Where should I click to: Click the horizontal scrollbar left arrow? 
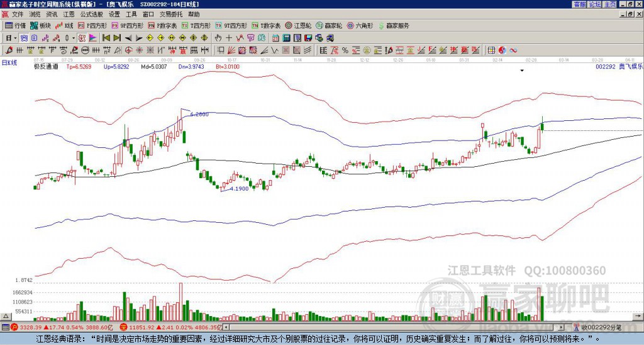(226, 327)
